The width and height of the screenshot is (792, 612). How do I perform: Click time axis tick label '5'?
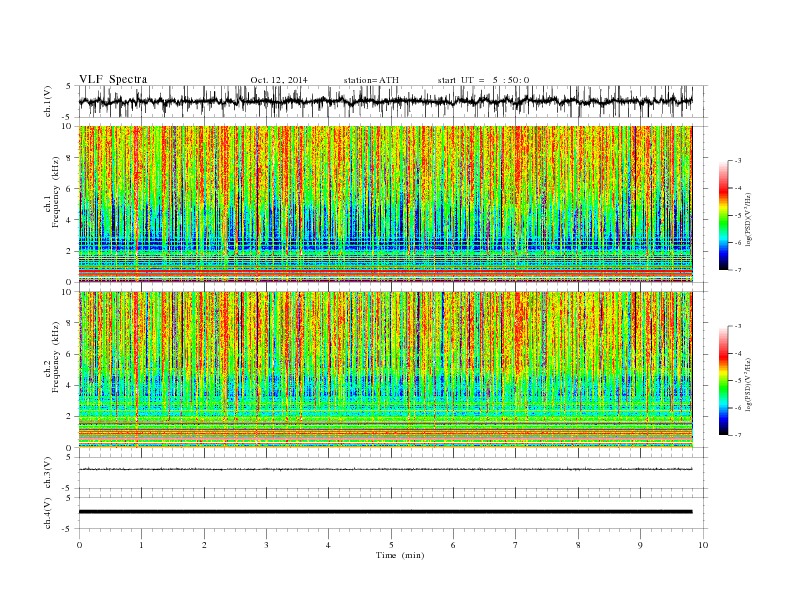391,545
